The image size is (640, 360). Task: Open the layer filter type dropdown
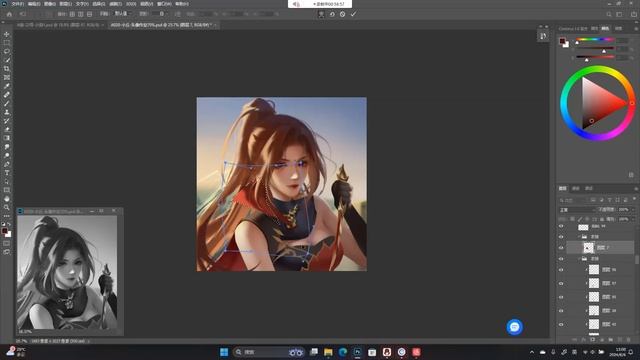(x=572, y=200)
